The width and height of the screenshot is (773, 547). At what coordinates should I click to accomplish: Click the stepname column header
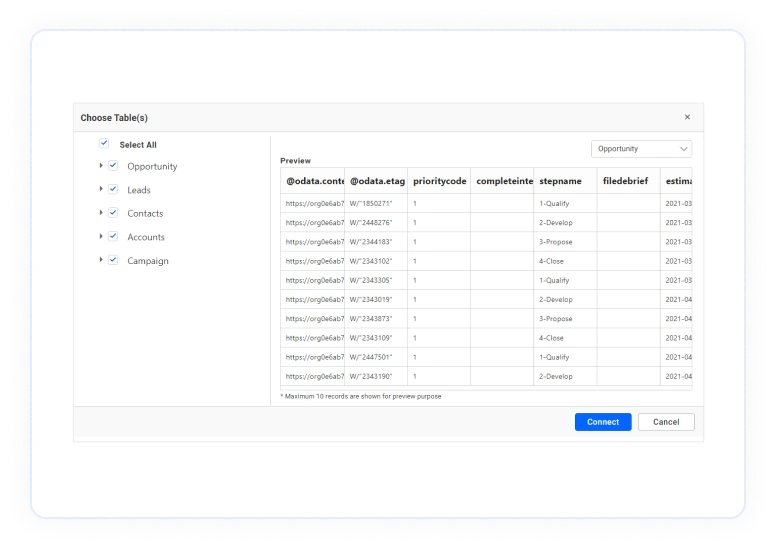(565, 181)
